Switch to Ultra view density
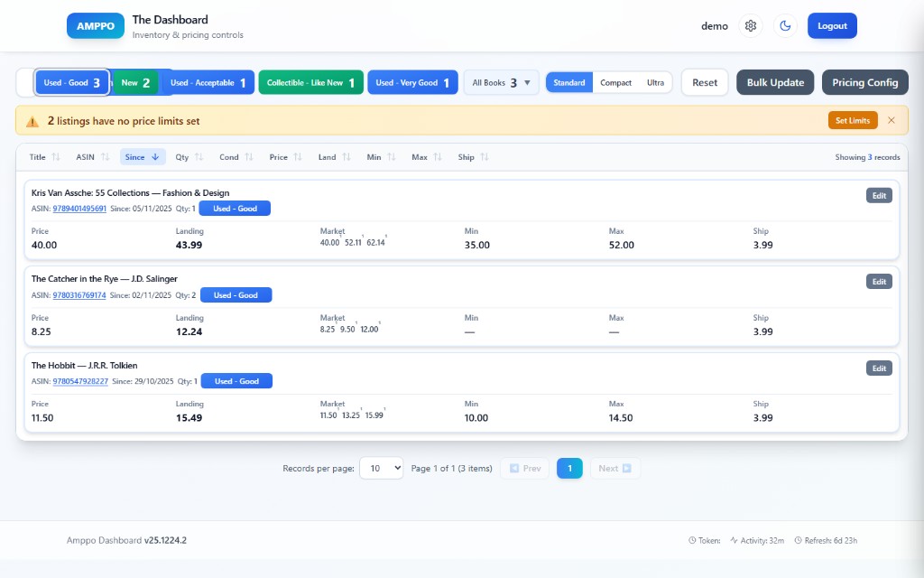Viewport: 924px width, 578px height. (655, 82)
